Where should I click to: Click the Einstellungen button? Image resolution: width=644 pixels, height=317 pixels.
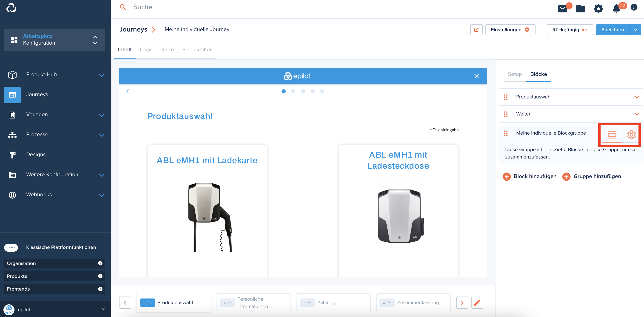tap(510, 29)
